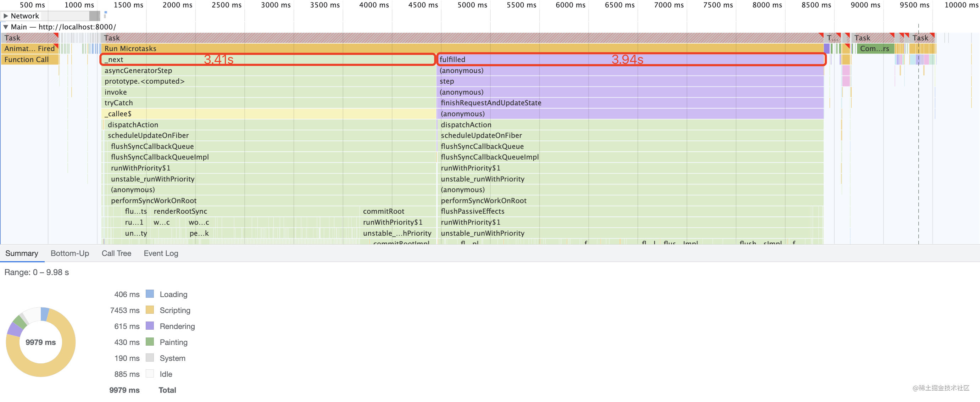Click the yellow Scripting legend swatch
The width and height of the screenshot is (980, 402).
tap(150, 310)
